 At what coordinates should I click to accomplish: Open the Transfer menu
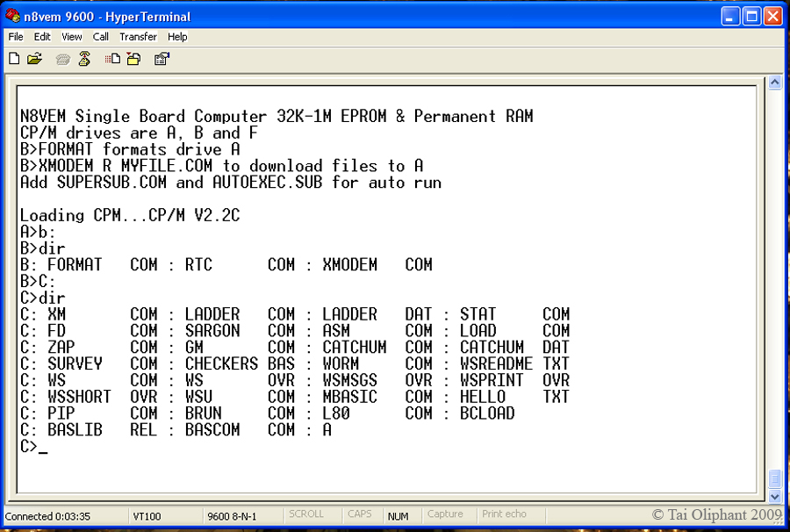point(138,37)
